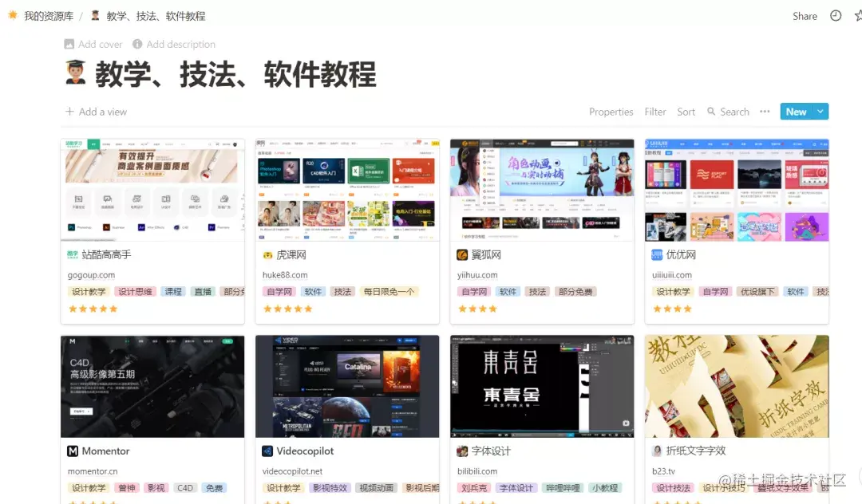Open the 站酷高高手 card thumbnail
Viewport: 862px width, 504px height.
tap(152, 190)
